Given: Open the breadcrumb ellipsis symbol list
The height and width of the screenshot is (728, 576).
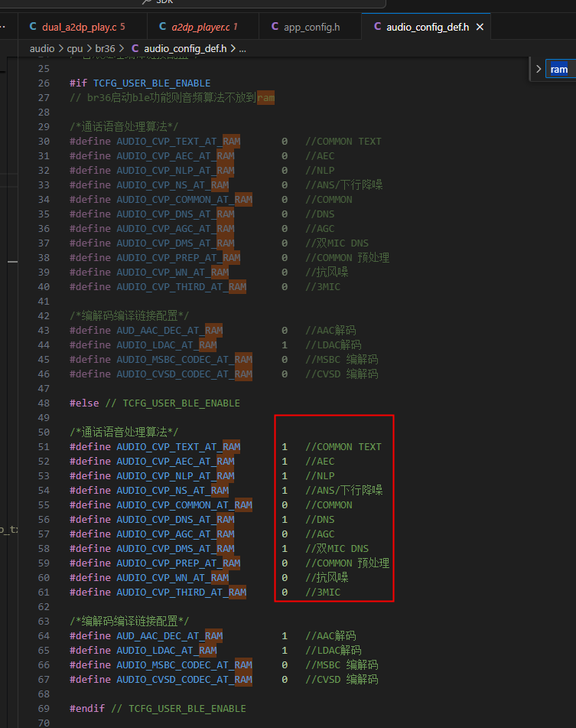Looking at the screenshot, I should click(242, 48).
